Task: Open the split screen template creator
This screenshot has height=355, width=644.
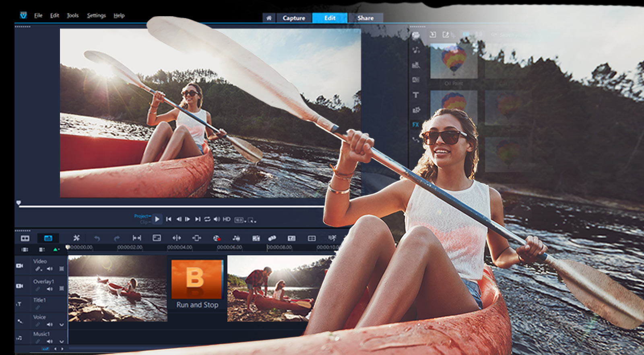Action: pyautogui.click(x=312, y=238)
